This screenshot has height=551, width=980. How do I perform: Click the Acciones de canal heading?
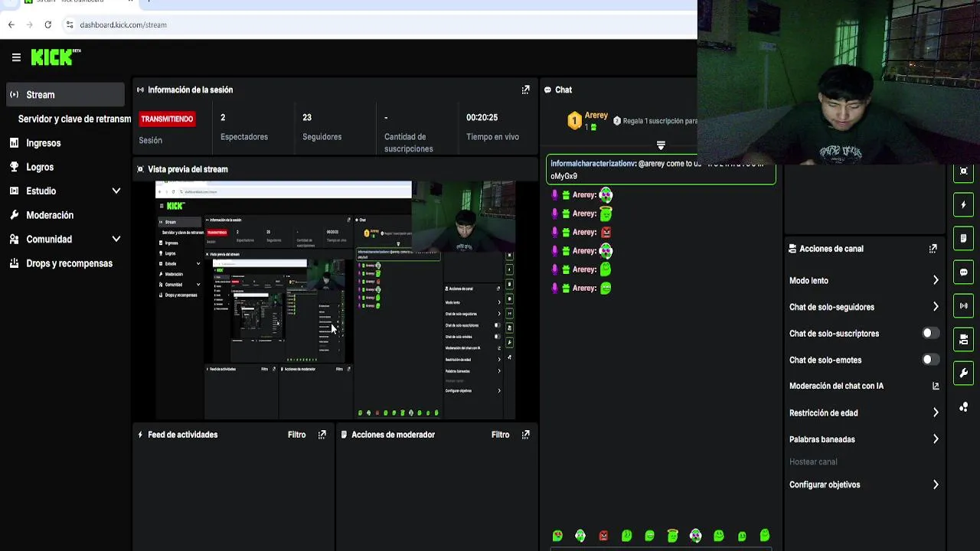pyautogui.click(x=831, y=249)
